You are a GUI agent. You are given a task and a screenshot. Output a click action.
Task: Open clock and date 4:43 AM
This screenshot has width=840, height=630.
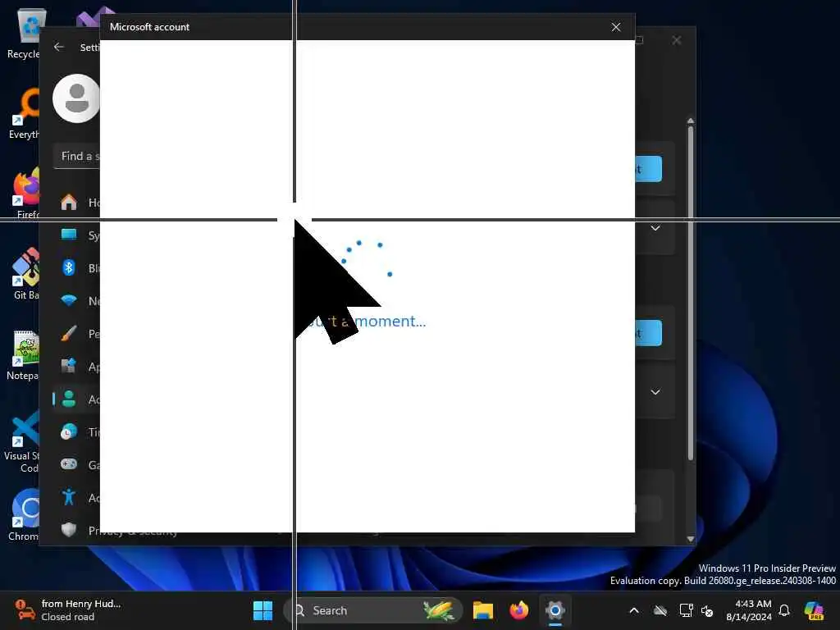748,610
